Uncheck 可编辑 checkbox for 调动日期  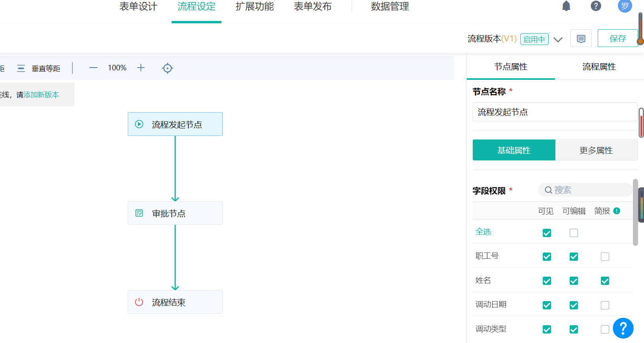[x=574, y=305]
